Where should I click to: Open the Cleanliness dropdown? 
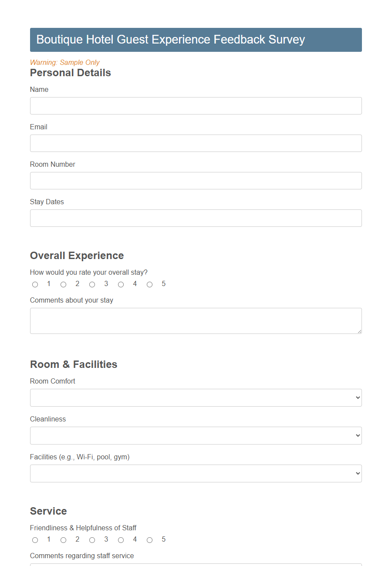(x=196, y=435)
